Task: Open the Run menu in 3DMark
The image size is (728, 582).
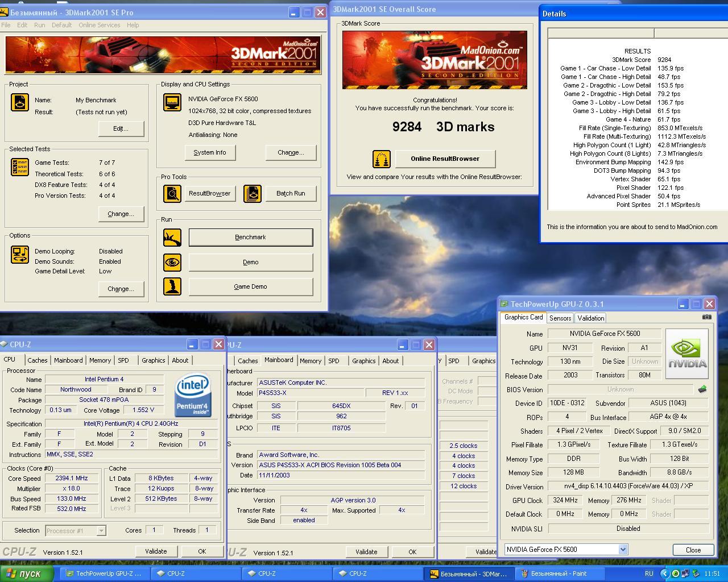Action: point(39,25)
